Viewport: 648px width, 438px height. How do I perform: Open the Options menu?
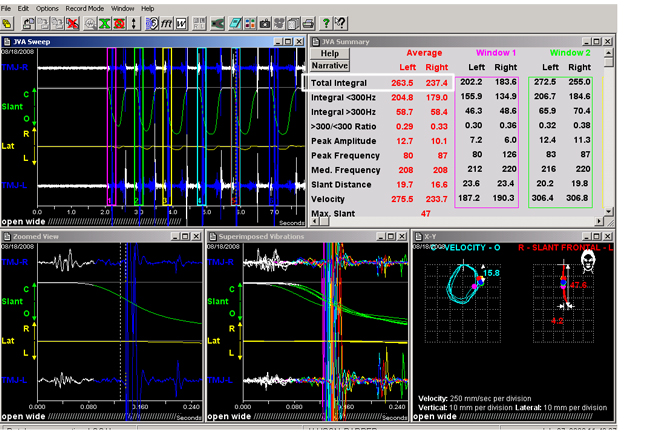[47, 7]
